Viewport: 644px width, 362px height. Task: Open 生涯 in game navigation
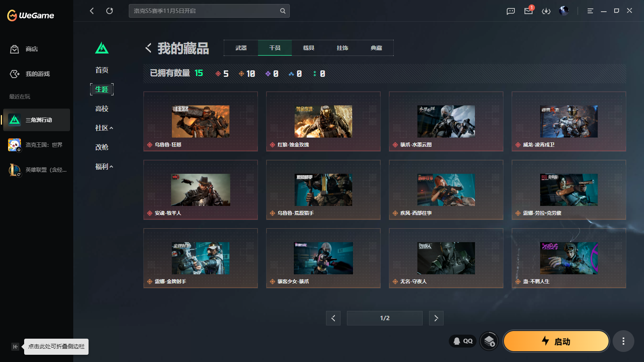pyautogui.click(x=102, y=89)
